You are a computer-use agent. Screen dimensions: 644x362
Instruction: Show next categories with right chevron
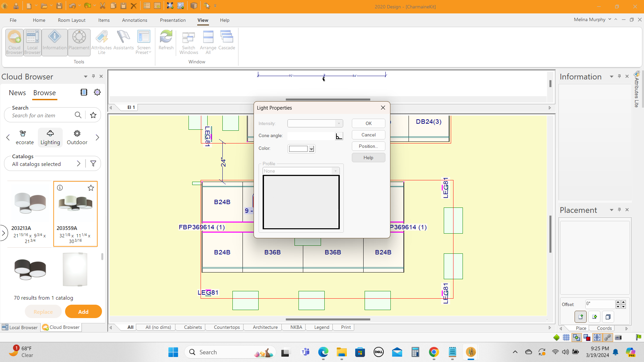pos(97,137)
